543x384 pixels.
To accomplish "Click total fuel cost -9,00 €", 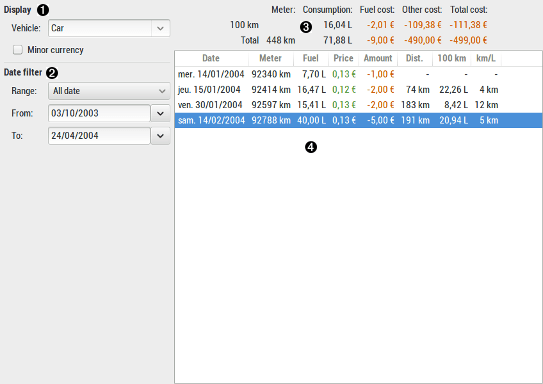I will [381, 40].
